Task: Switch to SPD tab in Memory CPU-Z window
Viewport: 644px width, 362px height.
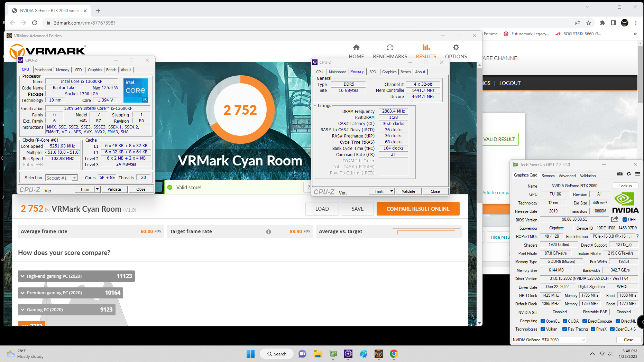Action: [x=372, y=72]
